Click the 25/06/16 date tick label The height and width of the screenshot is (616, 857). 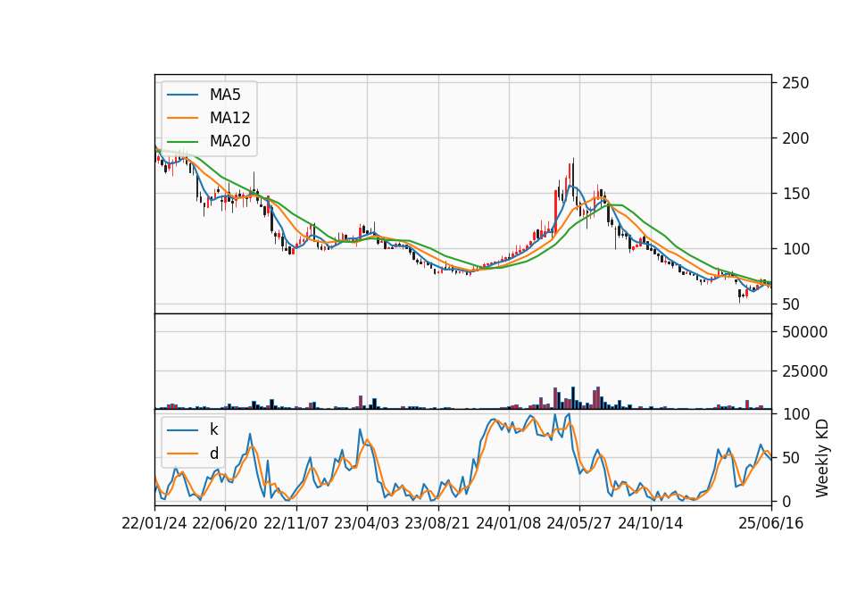[771, 523]
